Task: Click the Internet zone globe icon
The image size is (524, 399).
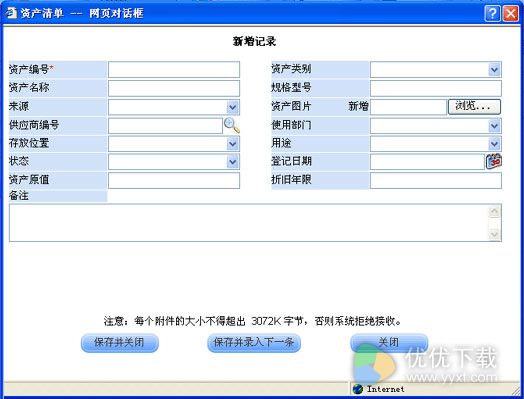Action: pos(358,389)
